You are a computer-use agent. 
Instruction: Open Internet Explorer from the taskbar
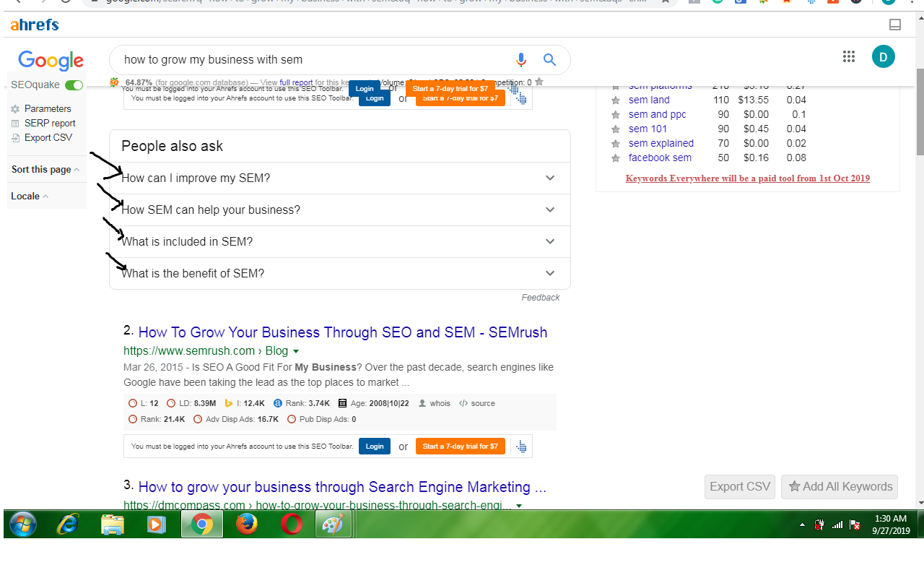(x=68, y=524)
